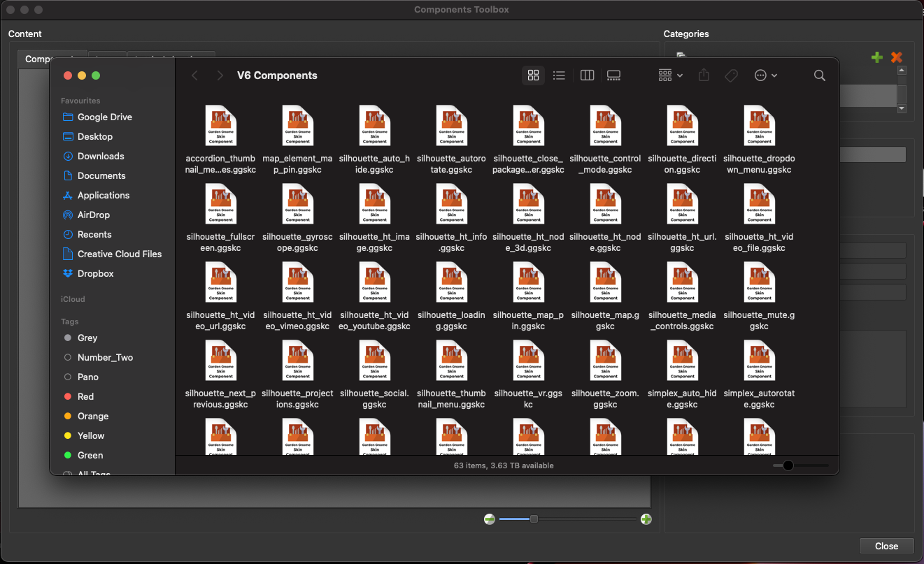
Task: Go back with Finder back arrow
Action: pyautogui.click(x=195, y=75)
